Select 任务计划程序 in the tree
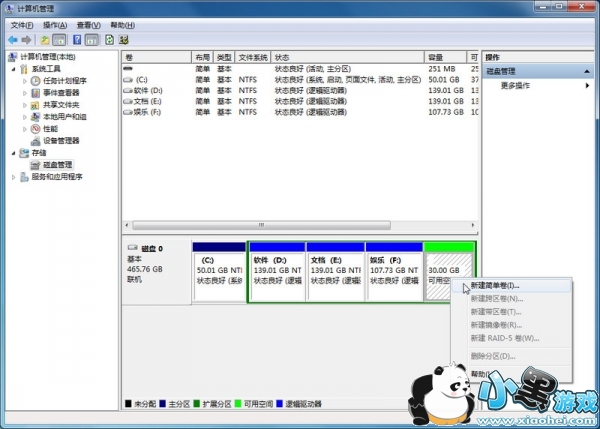This screenshot has width=600, height=429. (65, 81)
